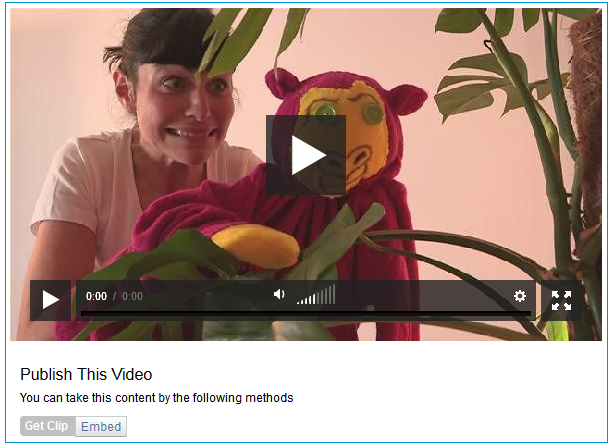Enter fullscreen with the expand arrows icon
This screenshot has height=448, width=613.
click(561, 300)
